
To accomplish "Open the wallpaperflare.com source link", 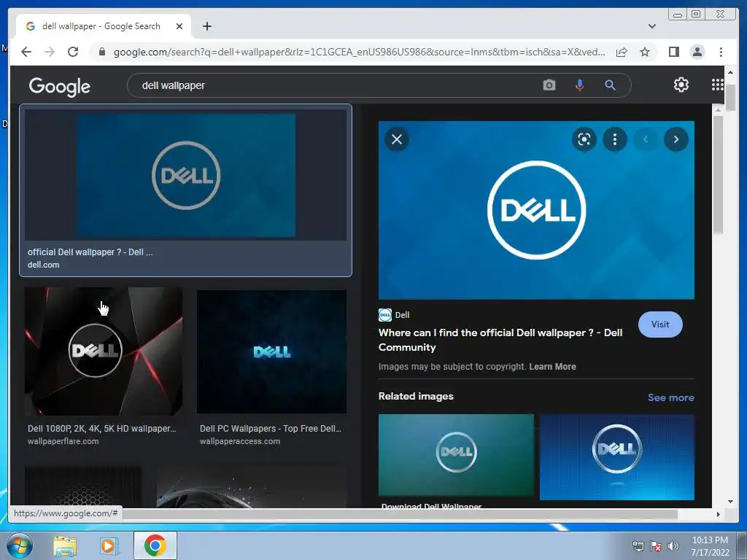I will [x=63, y=441].
